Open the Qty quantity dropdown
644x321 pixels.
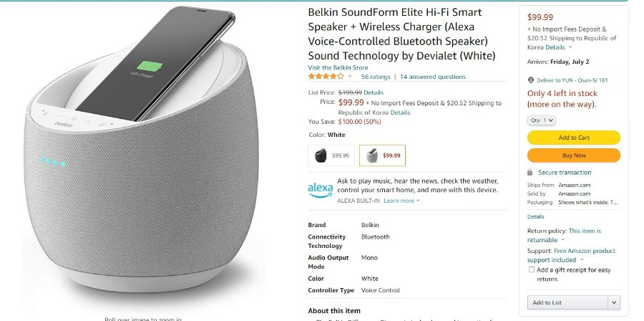pyautogui.click(x=542, y=120)
